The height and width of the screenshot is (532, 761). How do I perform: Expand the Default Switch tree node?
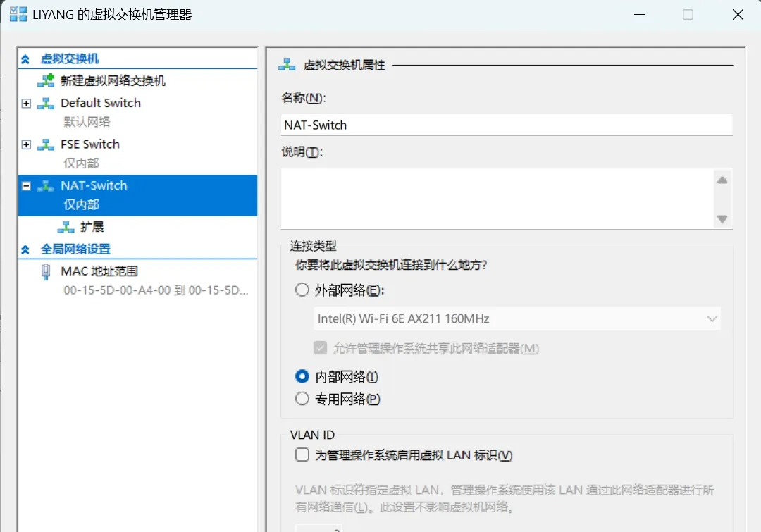point(26,104)
